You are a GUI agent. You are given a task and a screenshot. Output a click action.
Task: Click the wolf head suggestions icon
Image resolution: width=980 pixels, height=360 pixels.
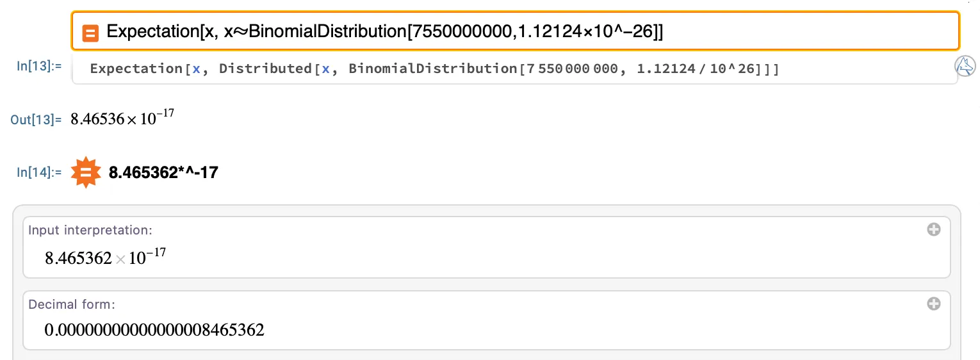click(x=965, y=67)
